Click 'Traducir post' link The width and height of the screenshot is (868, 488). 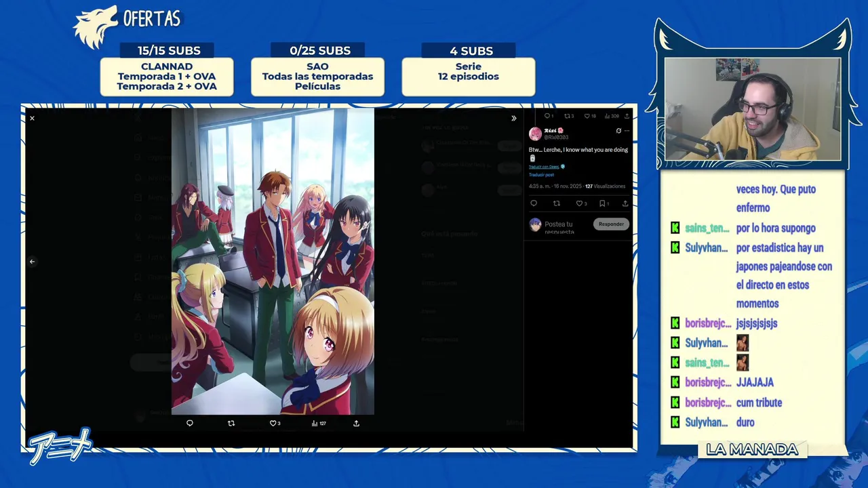tap(541, 175)
